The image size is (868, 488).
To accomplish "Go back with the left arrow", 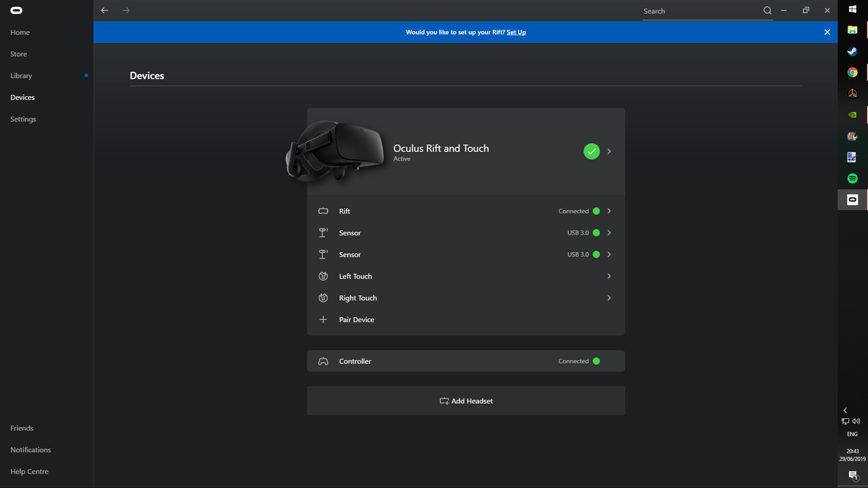I will (104, 10).
